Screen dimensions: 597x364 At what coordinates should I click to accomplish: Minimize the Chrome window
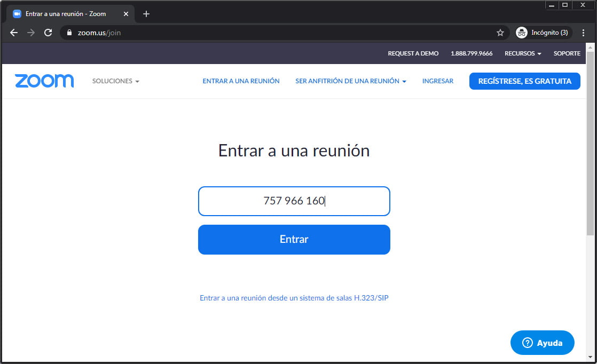click(x=551, y=5)
